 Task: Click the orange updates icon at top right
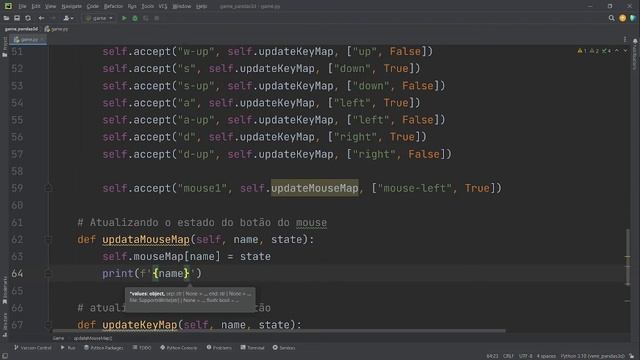tap(622, 18)
